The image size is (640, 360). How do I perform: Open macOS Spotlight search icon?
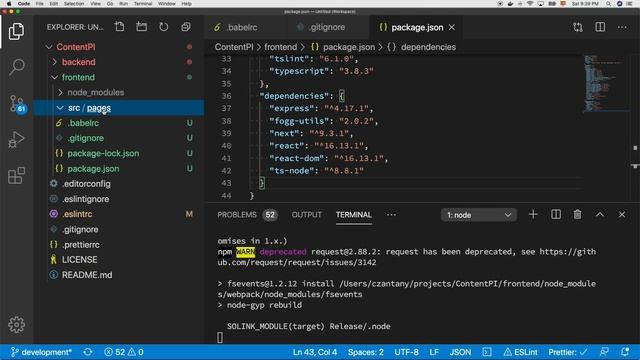pyautogui.click(x=608, y=4)
